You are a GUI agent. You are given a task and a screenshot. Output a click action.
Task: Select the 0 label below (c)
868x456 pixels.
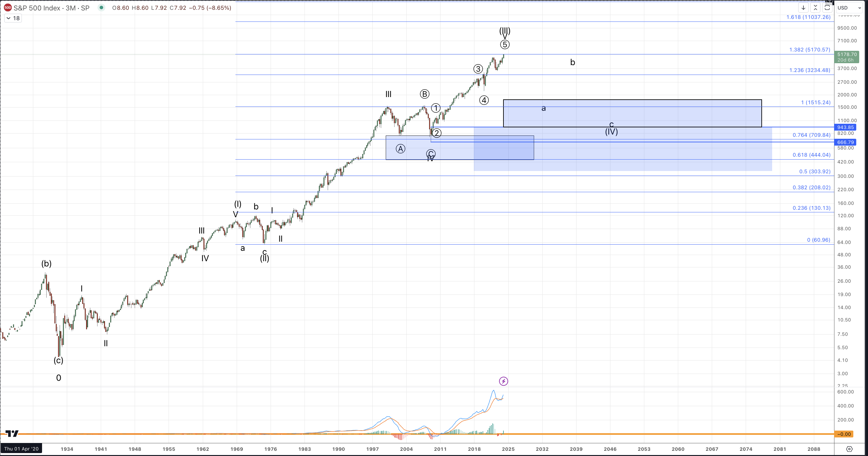point(59,378)
